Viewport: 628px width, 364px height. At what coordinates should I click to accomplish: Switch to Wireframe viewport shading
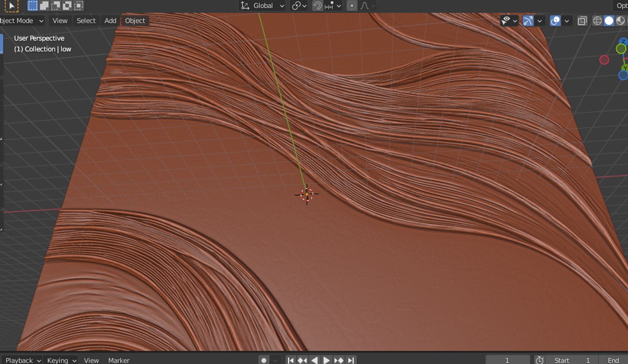tap(597, 21)
